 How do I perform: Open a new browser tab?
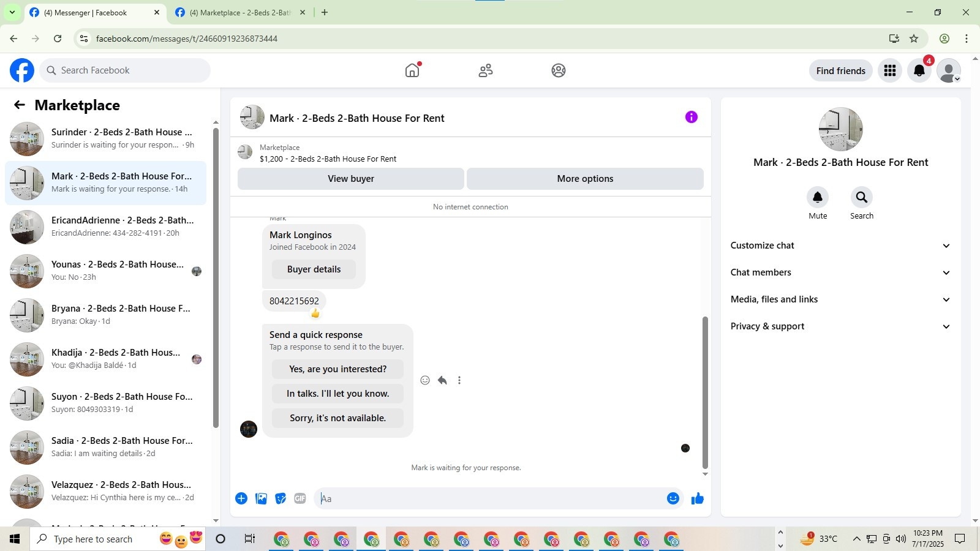[325, 12]
